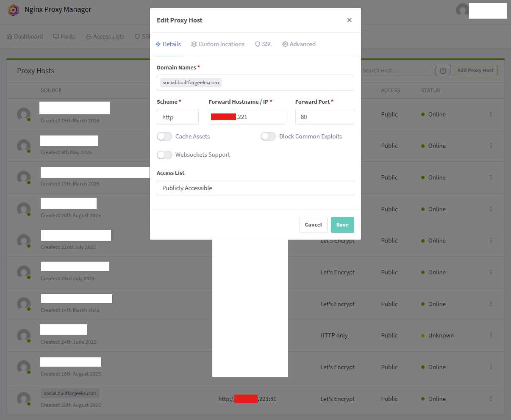Viewport: 511px width, 420px height.
Task: Click the Nginx Proxy Manager logo icon
Action: coord(13,10)
